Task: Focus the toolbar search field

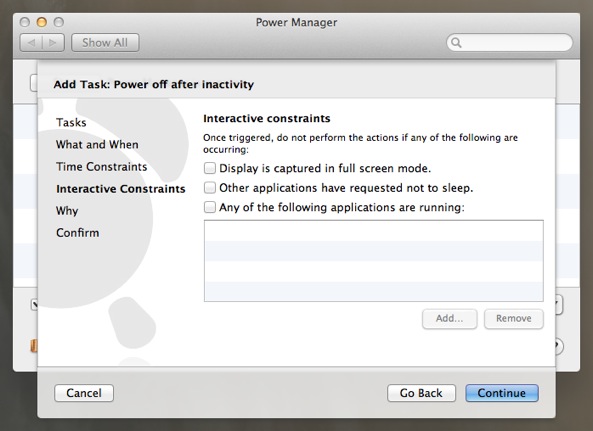Action: (509, 42)
